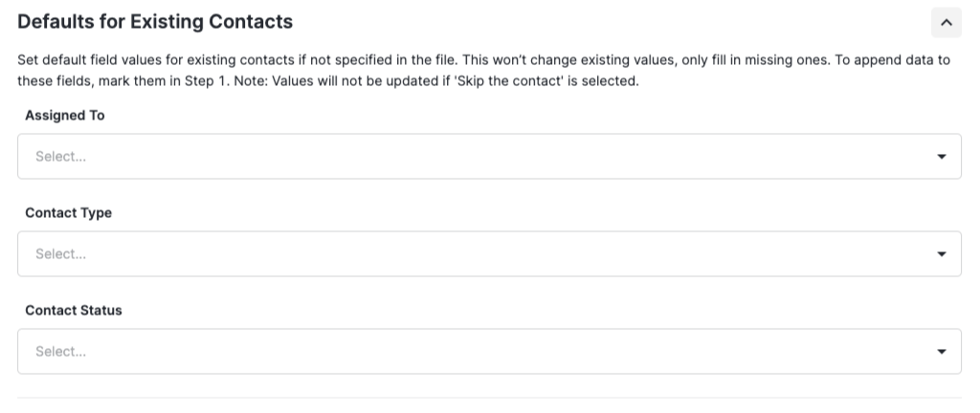Click the Defaults for Existing Contacts heading
Screen dimensions: 980x413
click(x=155, y=21)
